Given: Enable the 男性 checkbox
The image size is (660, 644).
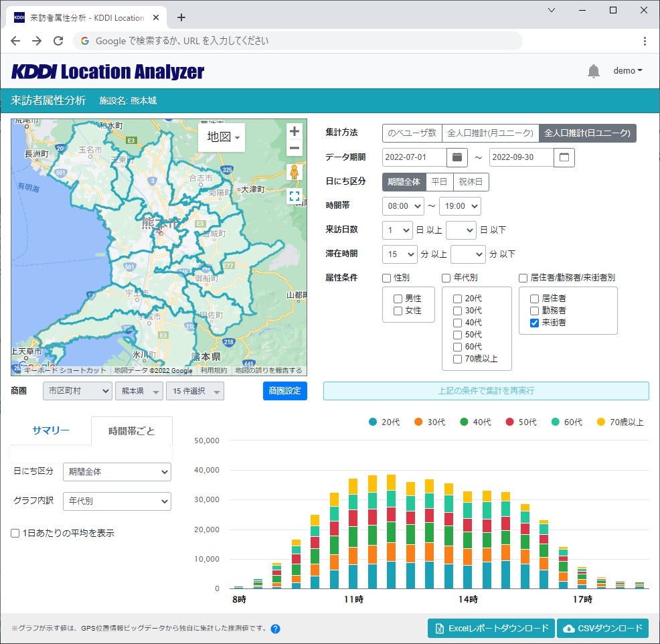Looking at the screenshot, I should tap(398, 299).
